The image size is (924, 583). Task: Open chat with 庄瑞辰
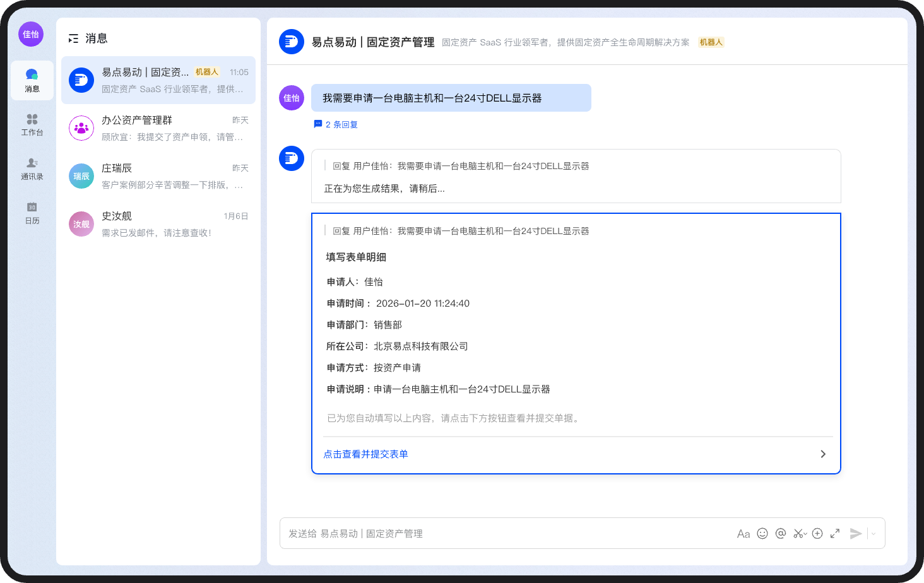158,176
